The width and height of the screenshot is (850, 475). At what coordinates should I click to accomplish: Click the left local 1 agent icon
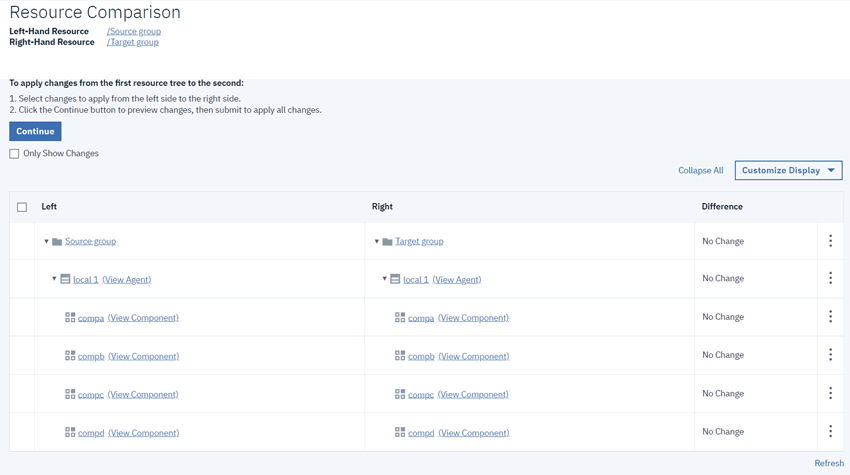[x=65, y=279]
